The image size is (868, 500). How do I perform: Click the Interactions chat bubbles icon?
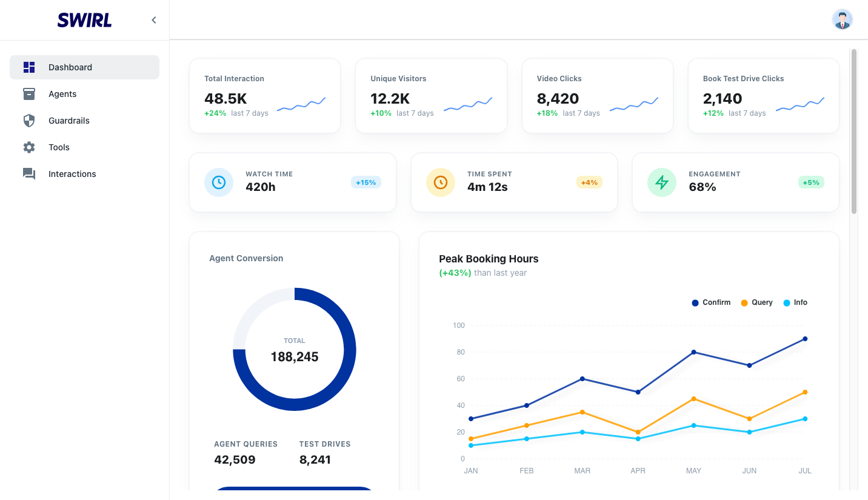coord(29,174)
